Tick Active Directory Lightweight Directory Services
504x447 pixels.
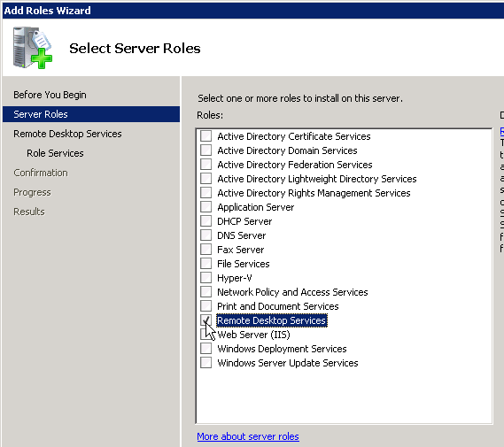pos(205,179)
